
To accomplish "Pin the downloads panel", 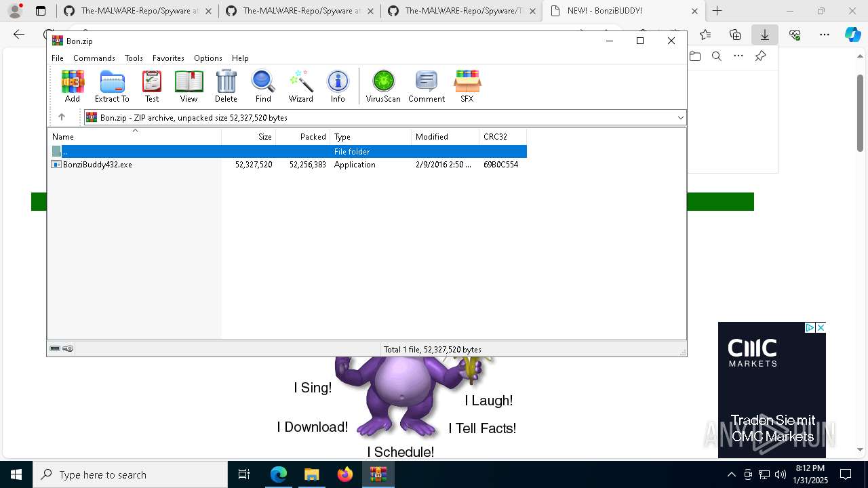I will pos(760,56).
